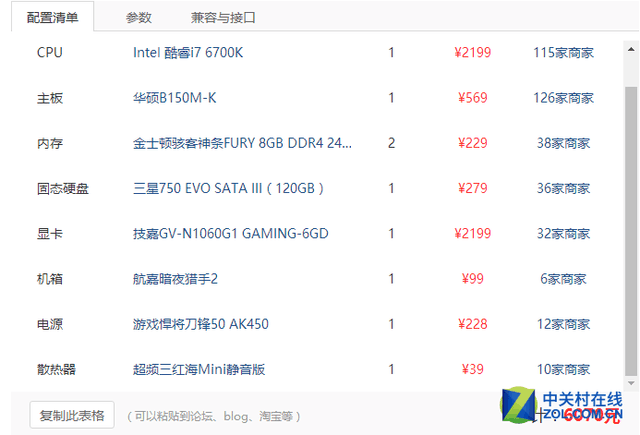The width and height of the screenshot is (640, 435).
Task: Open the 参数 tab
Action: (x=138, y=18)
